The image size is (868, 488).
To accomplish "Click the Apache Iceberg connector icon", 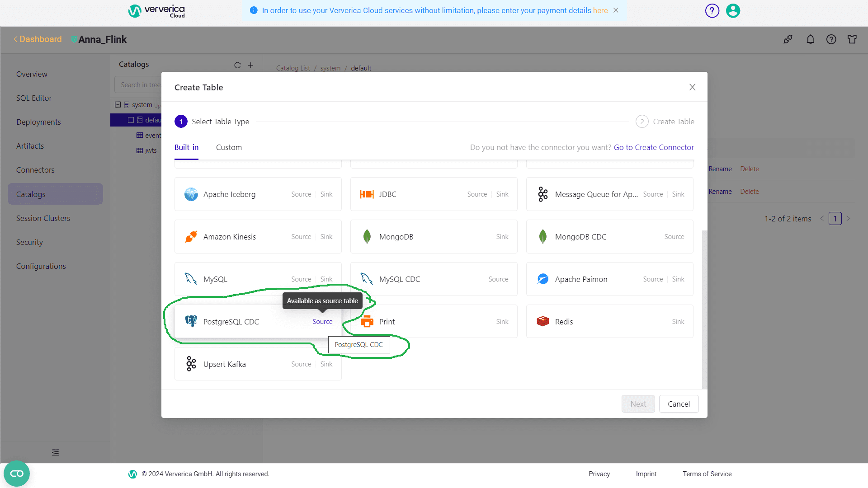I will 191,194.
